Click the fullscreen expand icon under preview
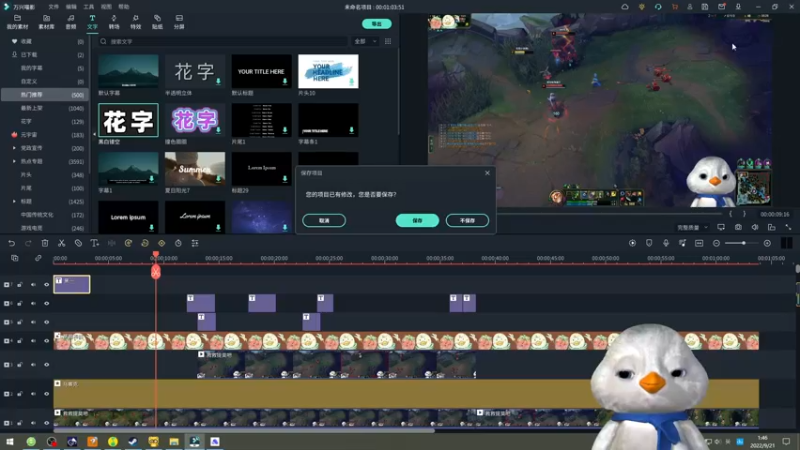Viewport: 800px width, 450px height. (788, 227)
